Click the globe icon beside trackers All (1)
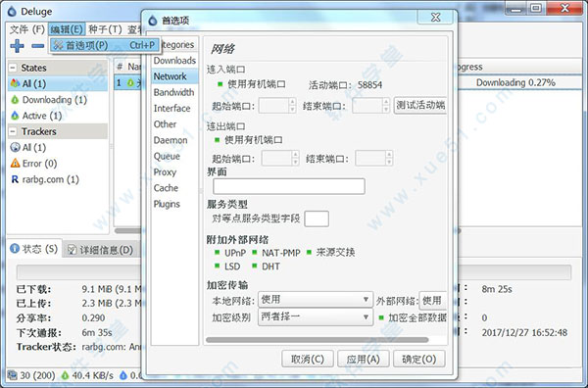This screenshot has height=388, width=588. [x=15, y=147]
